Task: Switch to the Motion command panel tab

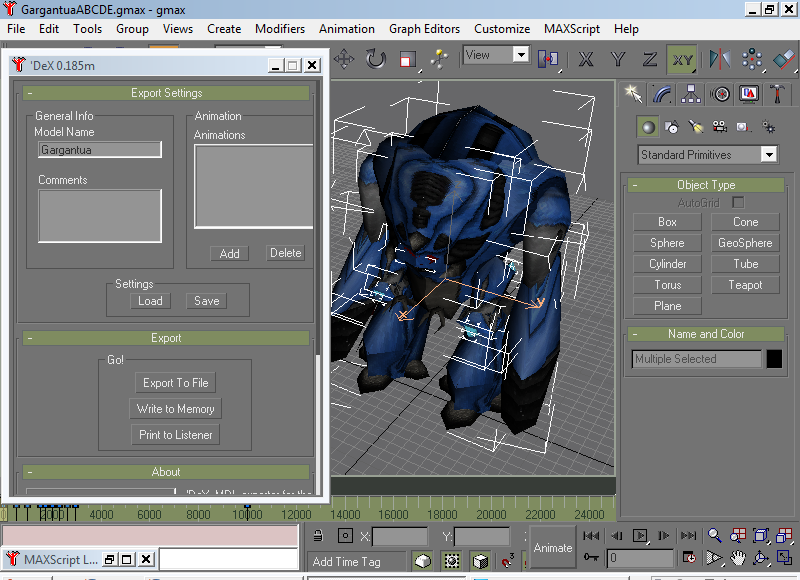Action: (x=720, y=94)
